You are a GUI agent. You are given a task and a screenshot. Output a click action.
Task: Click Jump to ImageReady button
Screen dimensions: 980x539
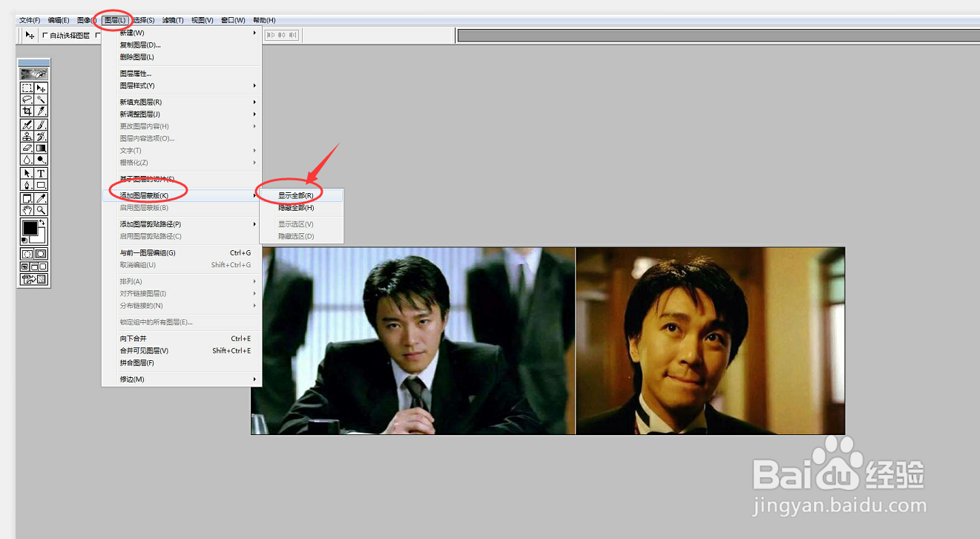[x=34, y=279]
